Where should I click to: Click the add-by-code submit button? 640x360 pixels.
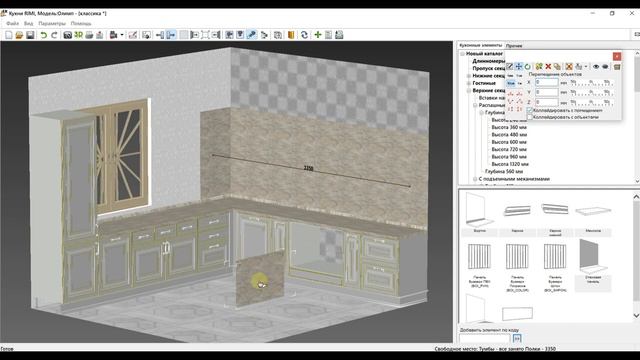click(517, 338)
